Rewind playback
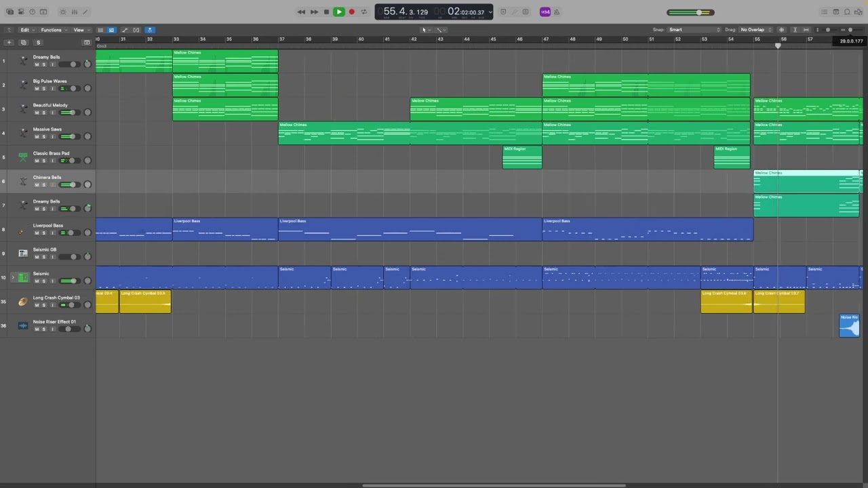This screenshot has width=868, height=488. pyautogui.click(x=301, y=12)
